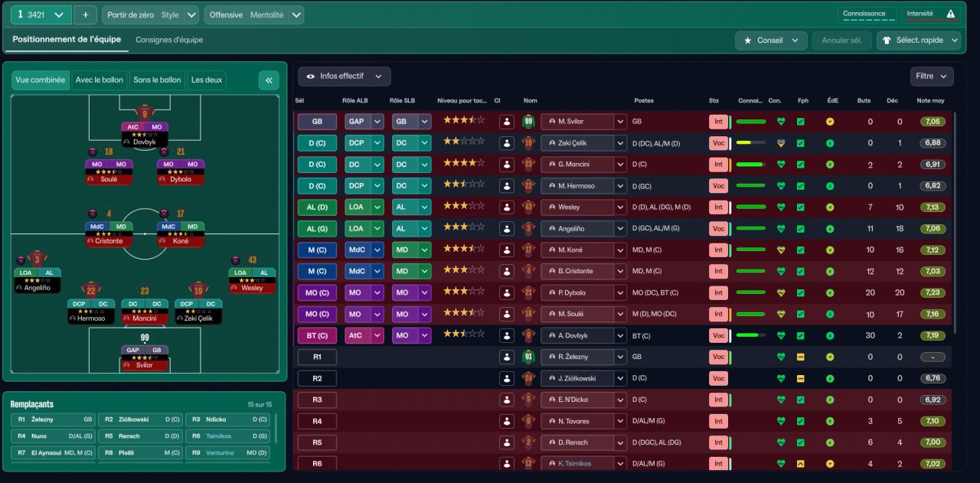980x483 pixels.
Task: Switch to Consignes d'équipe tab
Action: tap(169, 40)
